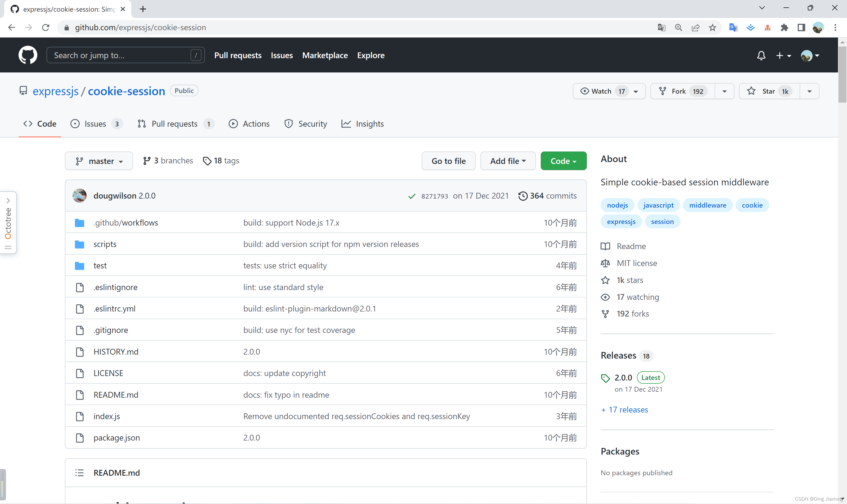Open the package.json file

pyautogui.click(x=116, y=437)
